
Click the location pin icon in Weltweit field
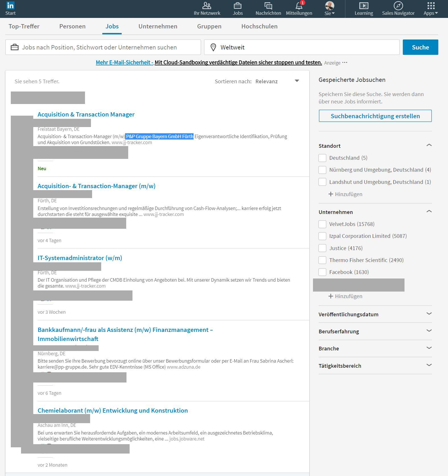pos(213,47)
